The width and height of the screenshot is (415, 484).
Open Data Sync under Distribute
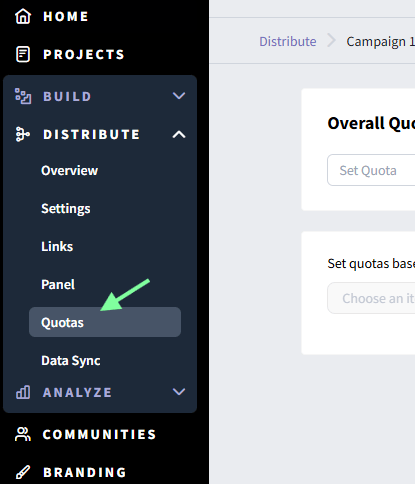71,361
